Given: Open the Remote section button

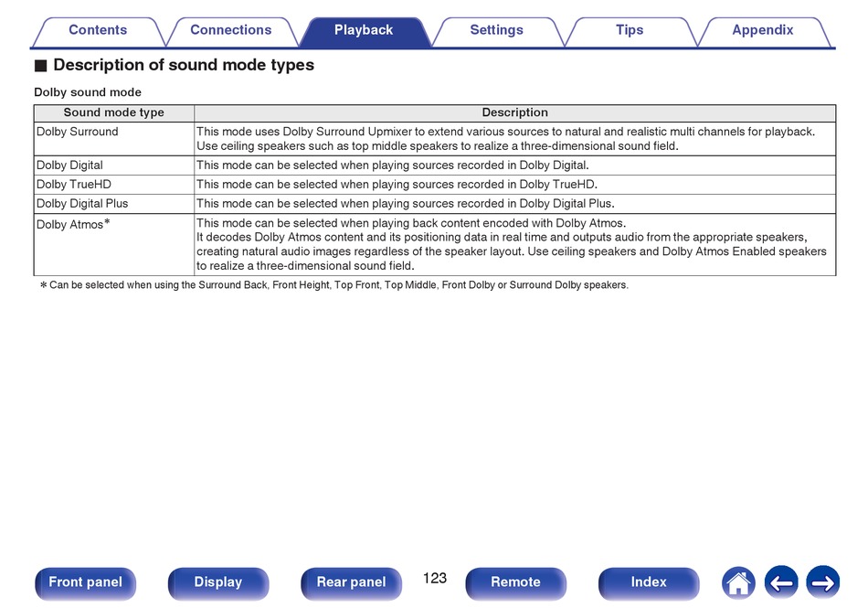Looking at the screenshot, I should pyautogui.click(x=515, y=583).
